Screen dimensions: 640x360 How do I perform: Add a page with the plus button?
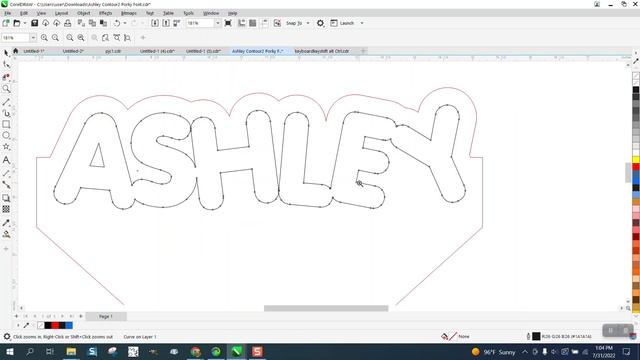[x=16, y=316]
